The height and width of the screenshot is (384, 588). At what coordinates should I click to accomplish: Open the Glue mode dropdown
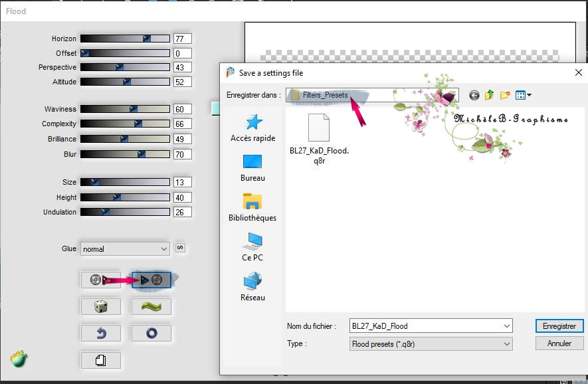125,249
